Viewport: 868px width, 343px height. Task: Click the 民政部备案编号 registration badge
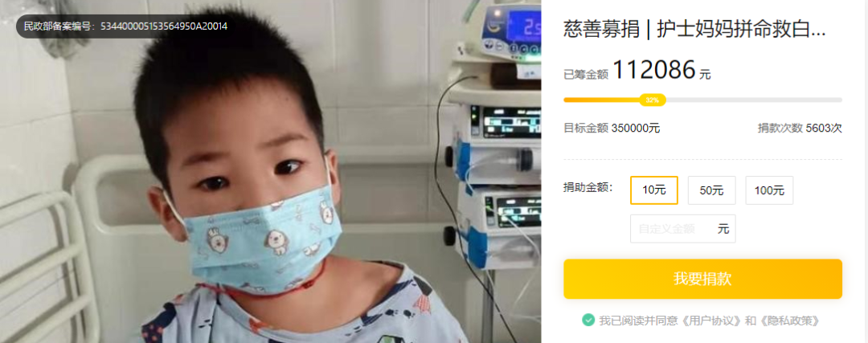tap(125, 26)
